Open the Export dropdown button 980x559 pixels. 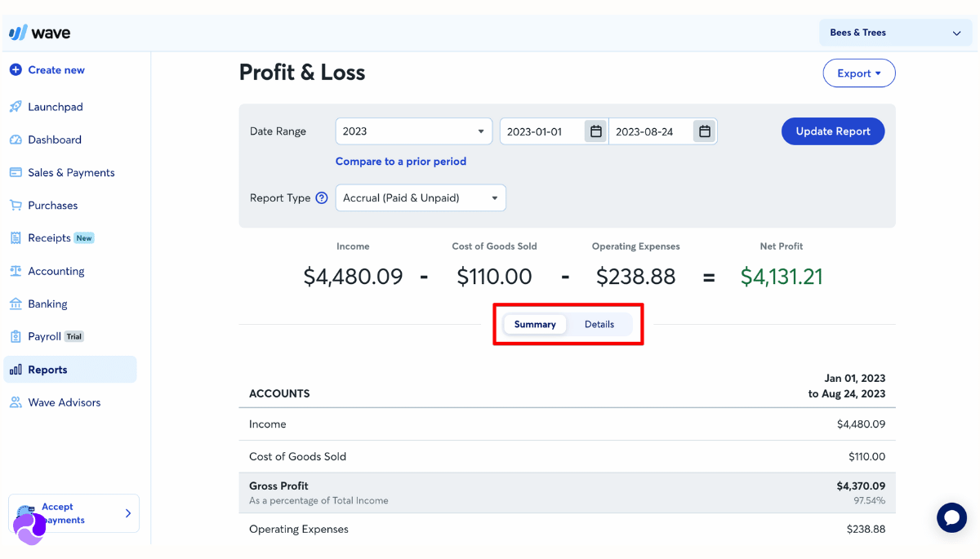coord(858,73)
